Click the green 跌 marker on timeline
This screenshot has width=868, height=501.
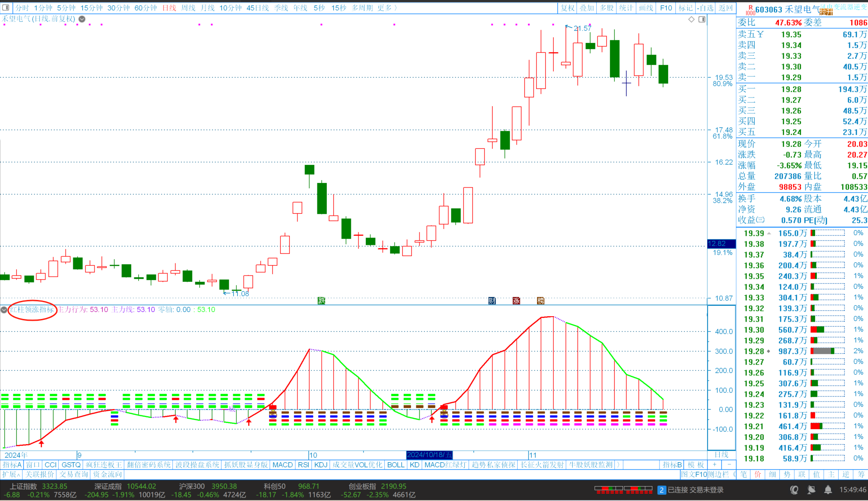(x=321, y=301)
